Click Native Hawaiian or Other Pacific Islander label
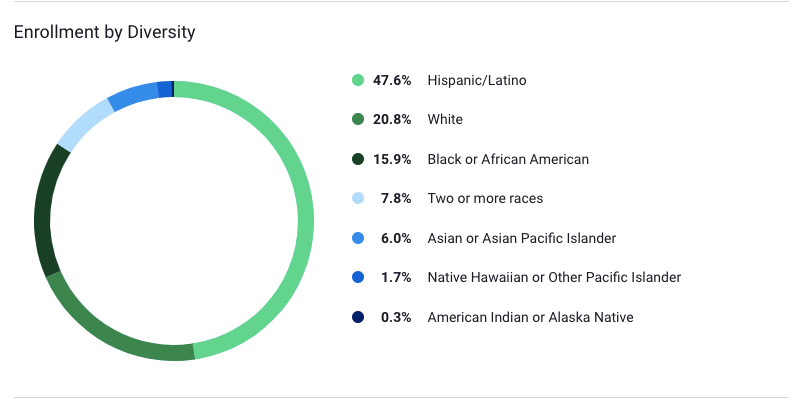This screenshot has width=798, height=400. click(x=554, y=277)
